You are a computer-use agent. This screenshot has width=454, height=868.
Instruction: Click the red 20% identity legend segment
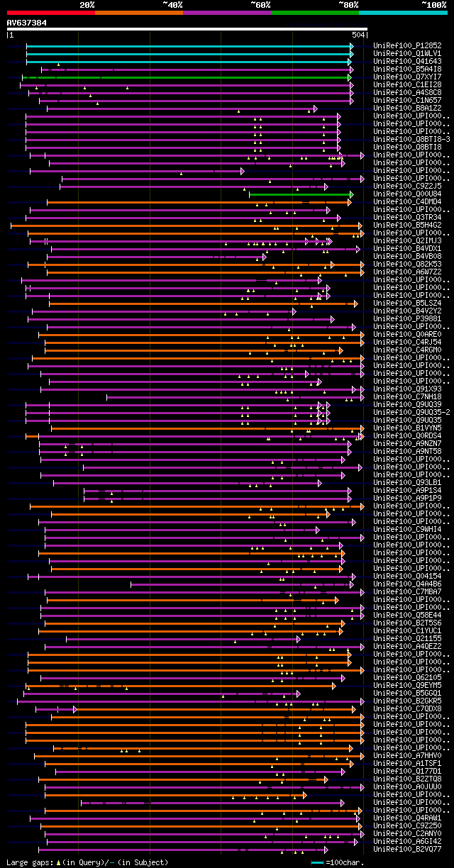50,13
